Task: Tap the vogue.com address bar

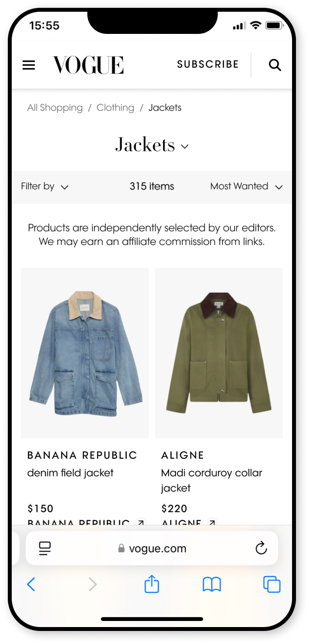Action: [153, 548]
